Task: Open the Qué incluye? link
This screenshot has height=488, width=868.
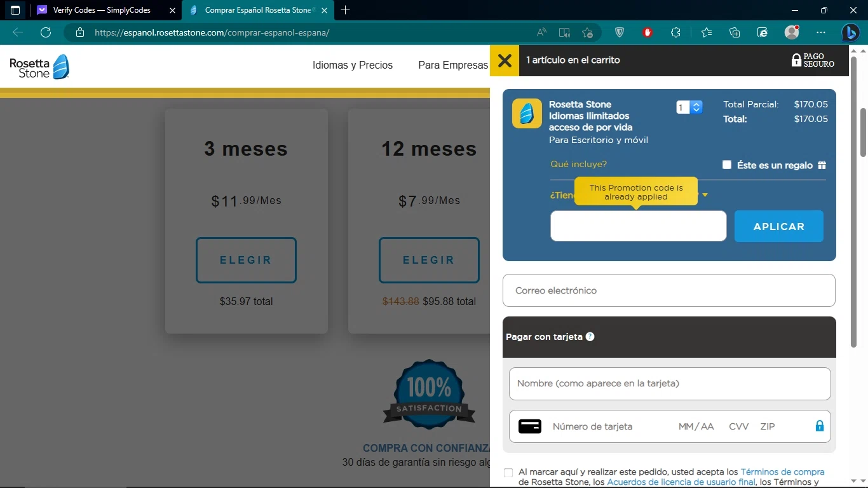Action: (x=578, y=164)
